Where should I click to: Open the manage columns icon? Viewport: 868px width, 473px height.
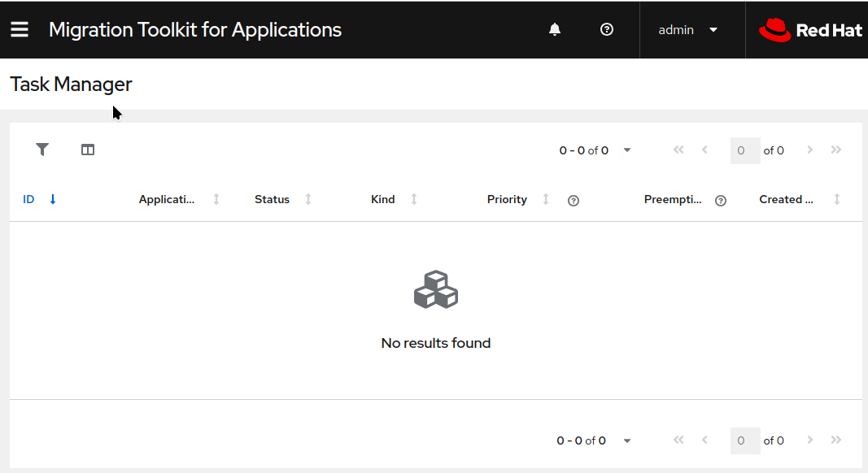pos(88,150)
